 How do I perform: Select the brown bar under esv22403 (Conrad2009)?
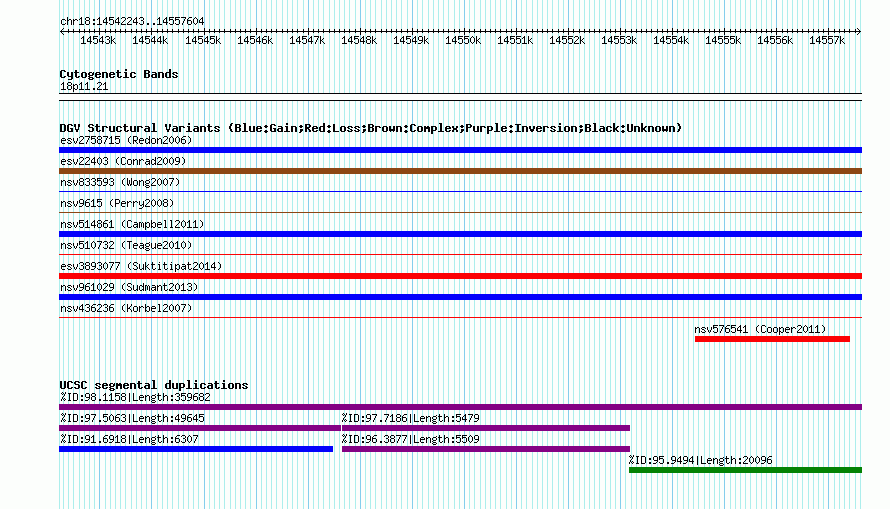pyautogui.click(x=460, y=171)
